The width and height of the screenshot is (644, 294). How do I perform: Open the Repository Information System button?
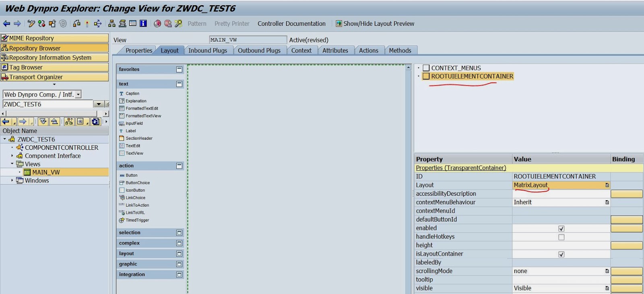point(55,58)
